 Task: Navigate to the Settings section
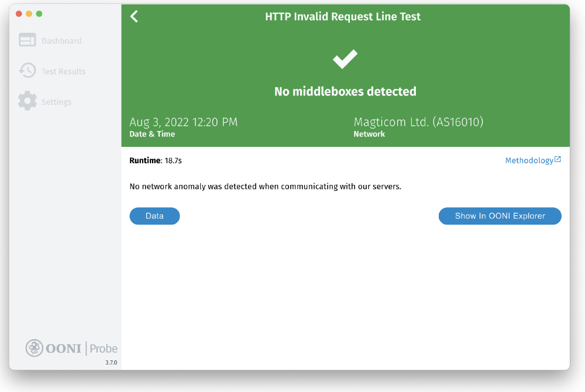pos(57,101)
